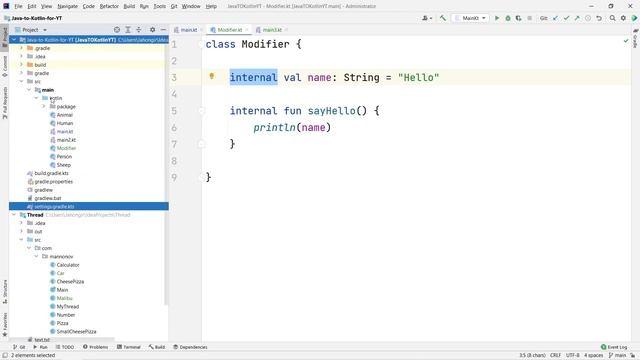Run with coverage icon
Image resolution: width=640 pixels, height=360 pixels.
[x=518, y=18]
